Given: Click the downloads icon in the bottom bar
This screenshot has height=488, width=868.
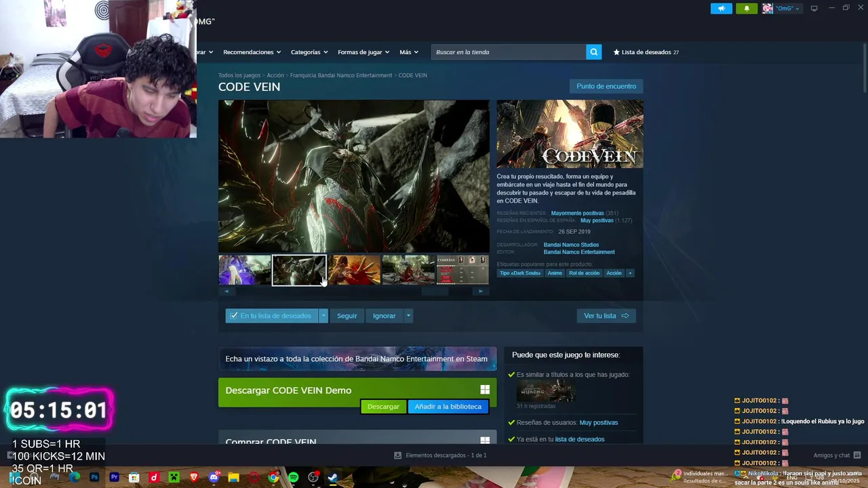Looking at the screenshot, I should pyautogui.click(x=398, y=455).
